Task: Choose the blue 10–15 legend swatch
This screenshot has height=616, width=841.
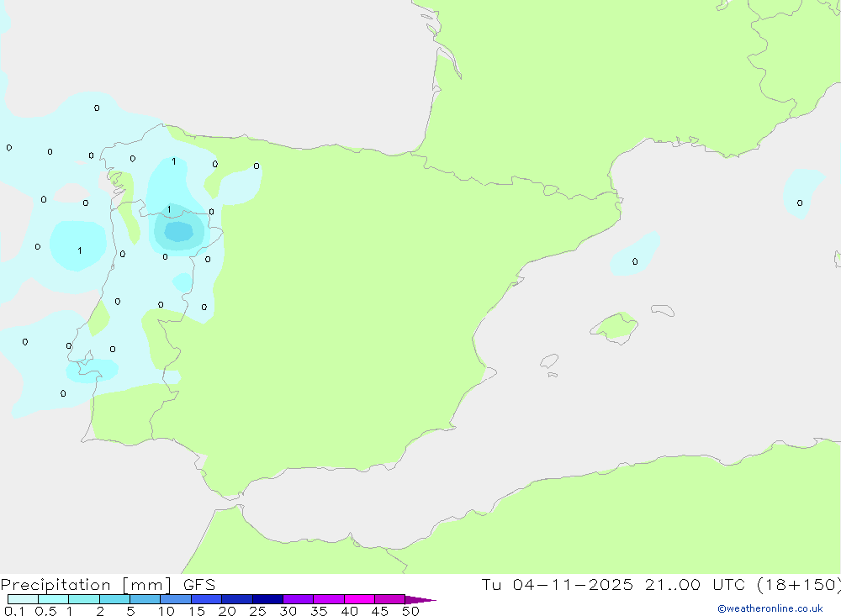Action: tap(176, 599)
